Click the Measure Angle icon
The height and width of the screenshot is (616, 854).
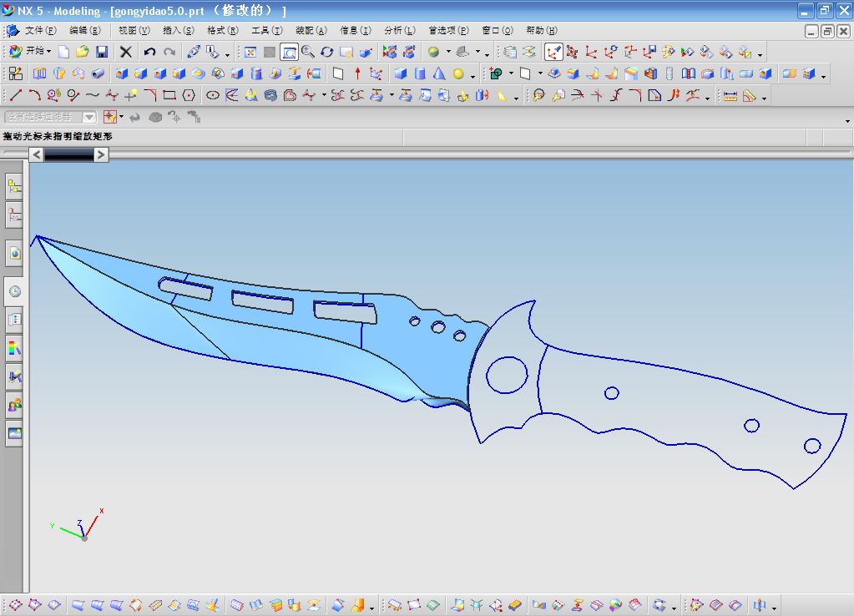[750, 96]
